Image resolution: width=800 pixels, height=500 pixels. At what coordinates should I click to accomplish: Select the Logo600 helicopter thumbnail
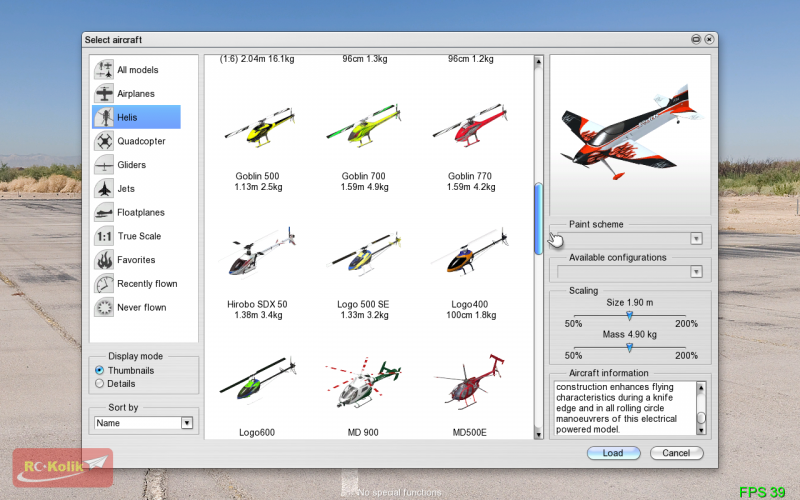tap(258, 380)
